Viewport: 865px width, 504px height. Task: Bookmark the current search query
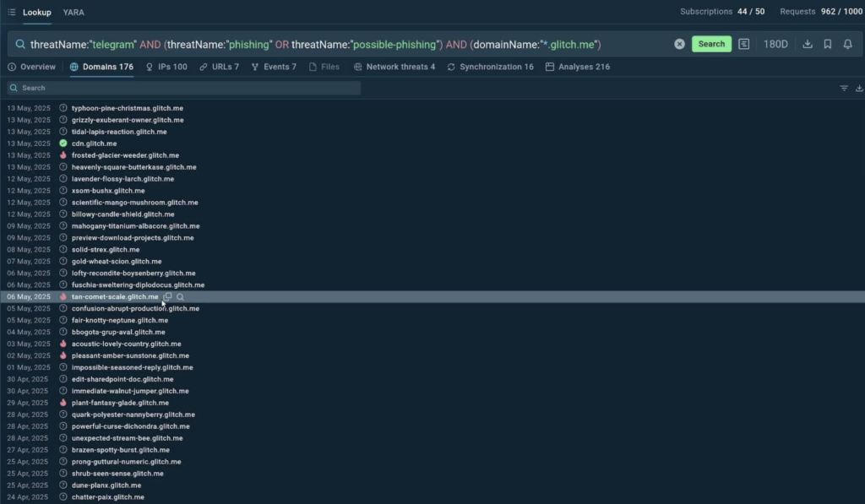[x=828, y=44]
